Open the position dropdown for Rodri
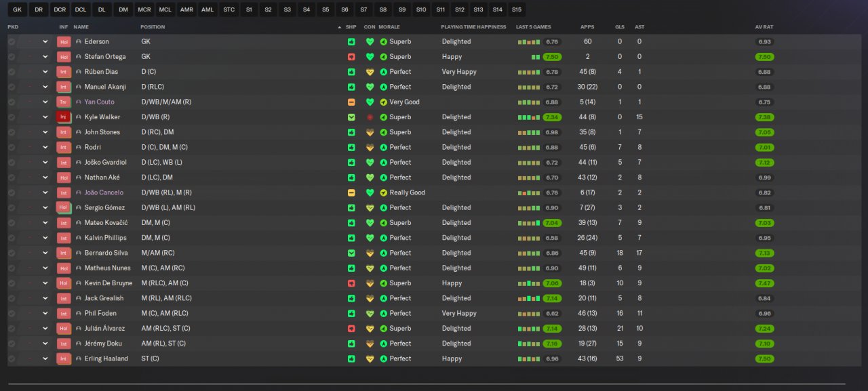 tap(45, 147)
